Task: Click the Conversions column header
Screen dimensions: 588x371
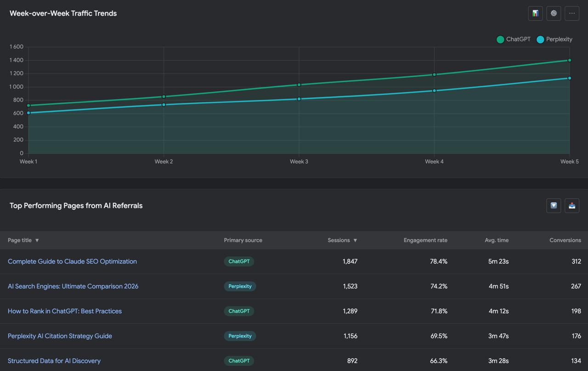Action: click(565, 240)
